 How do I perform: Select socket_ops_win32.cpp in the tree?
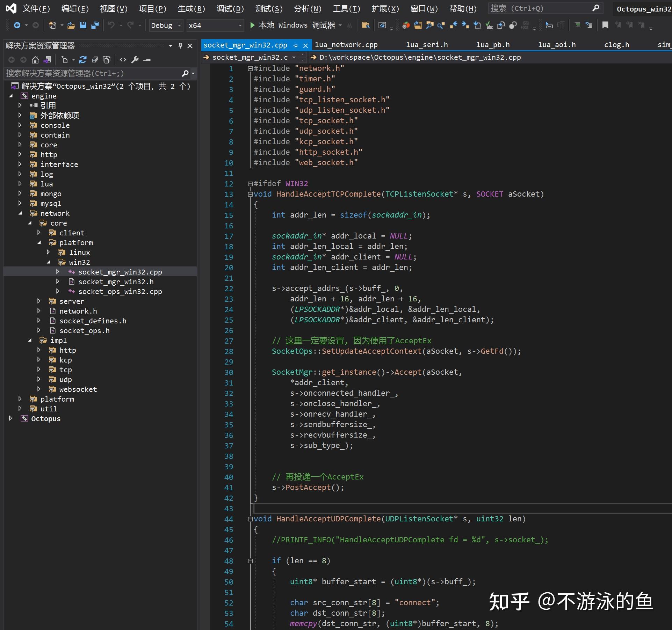120,292
